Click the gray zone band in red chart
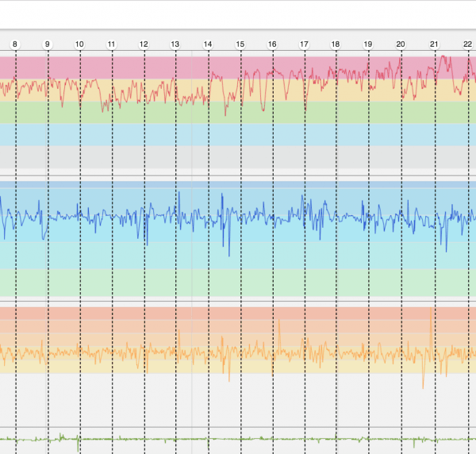The image size is (476, 454). tap(238, 156)
